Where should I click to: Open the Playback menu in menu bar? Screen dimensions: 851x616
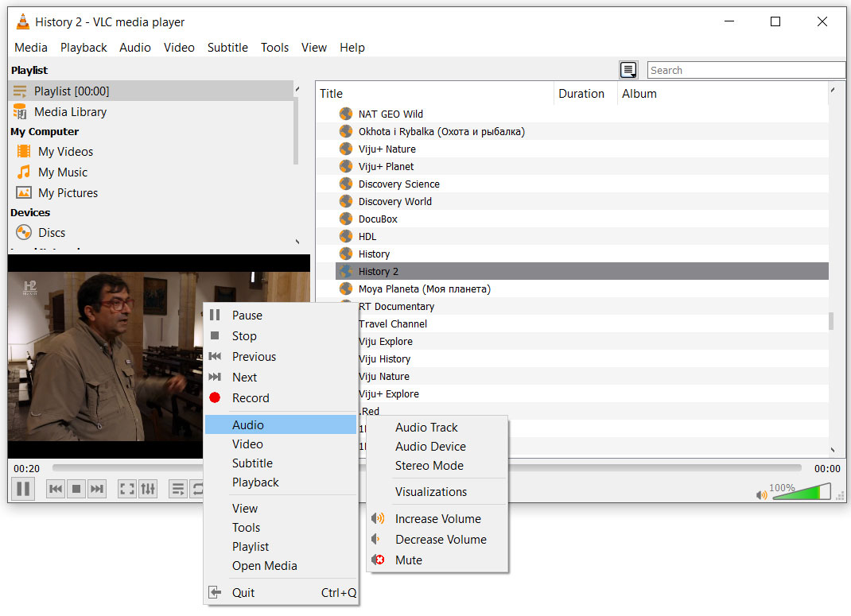click(x=84, y=47)
